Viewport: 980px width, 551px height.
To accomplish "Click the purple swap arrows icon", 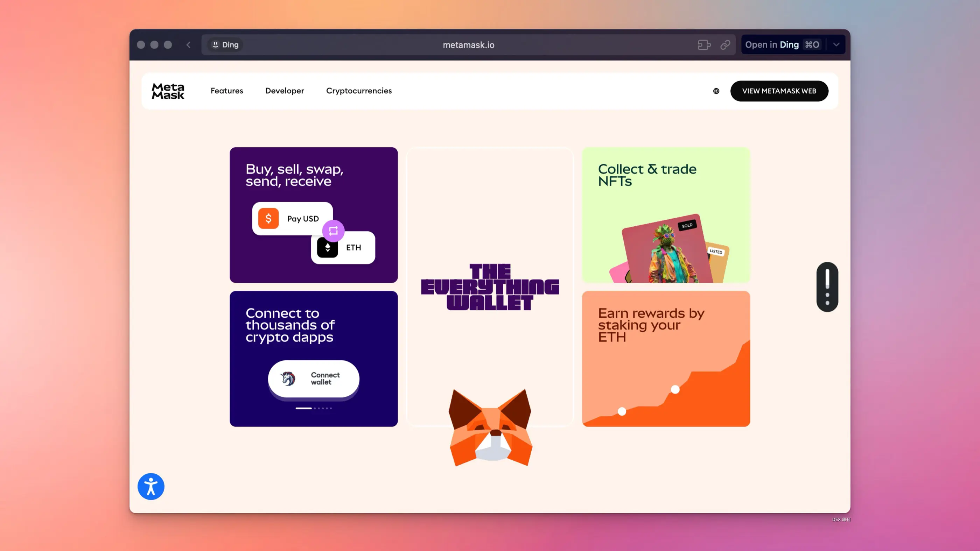I will (x=333, y=231).
